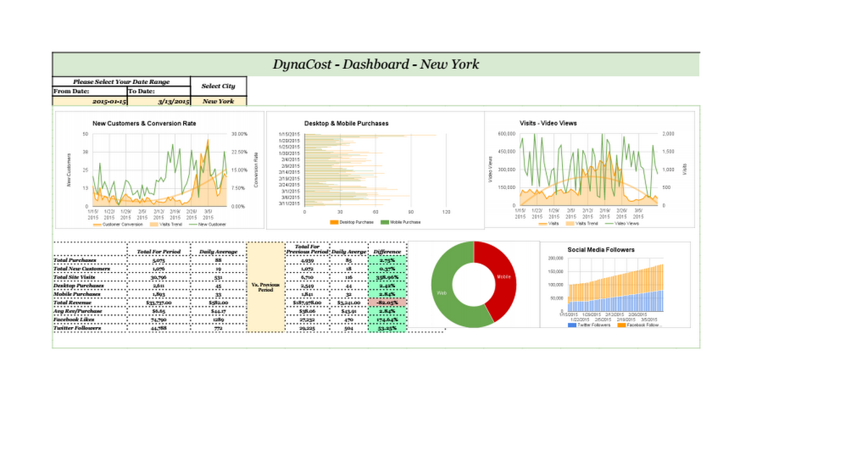The image size is (868, 456).
Task: Click the 'Twitter Followers' table row label
Action: 77,328
